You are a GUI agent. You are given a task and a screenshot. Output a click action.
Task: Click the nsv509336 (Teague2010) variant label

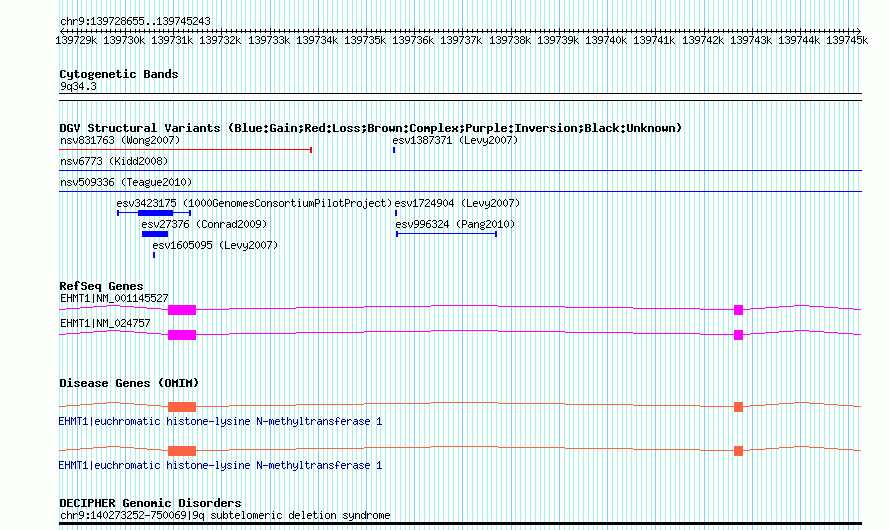pos(126,182)
